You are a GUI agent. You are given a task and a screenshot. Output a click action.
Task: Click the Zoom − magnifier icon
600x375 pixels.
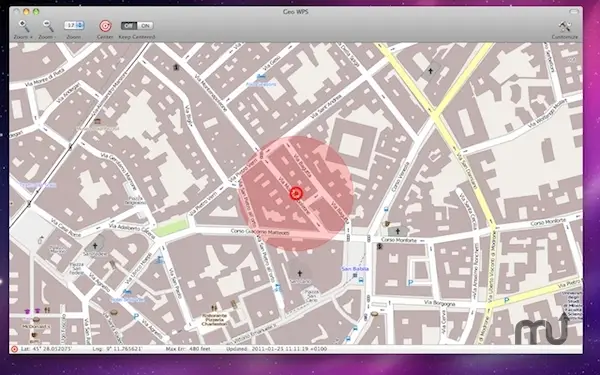pos(48,26)
